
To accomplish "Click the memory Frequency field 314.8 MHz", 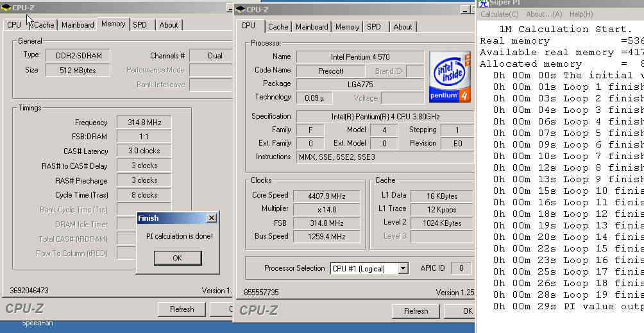I will coord(144,123).
